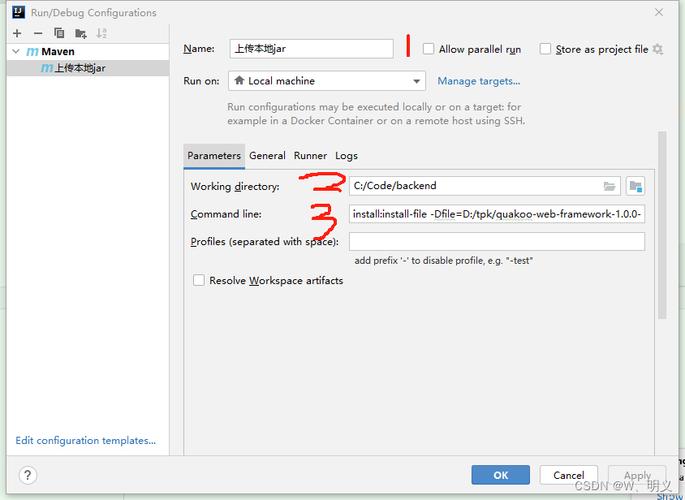
Task: Click the select Maven project icon button
Action: click(x=635, y=186)
